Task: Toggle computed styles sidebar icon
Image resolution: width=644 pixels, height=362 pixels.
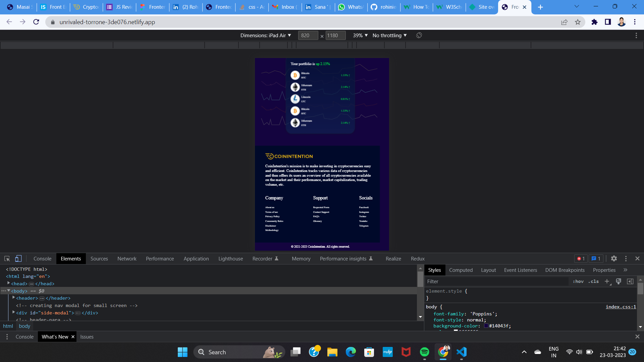Action: coord(630,282)
